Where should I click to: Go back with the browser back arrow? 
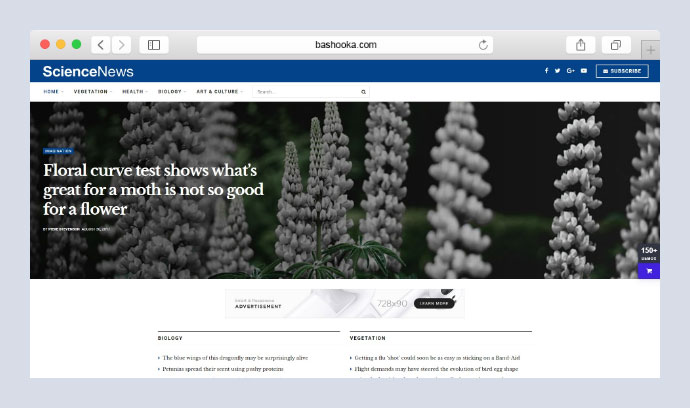point(101,45)
